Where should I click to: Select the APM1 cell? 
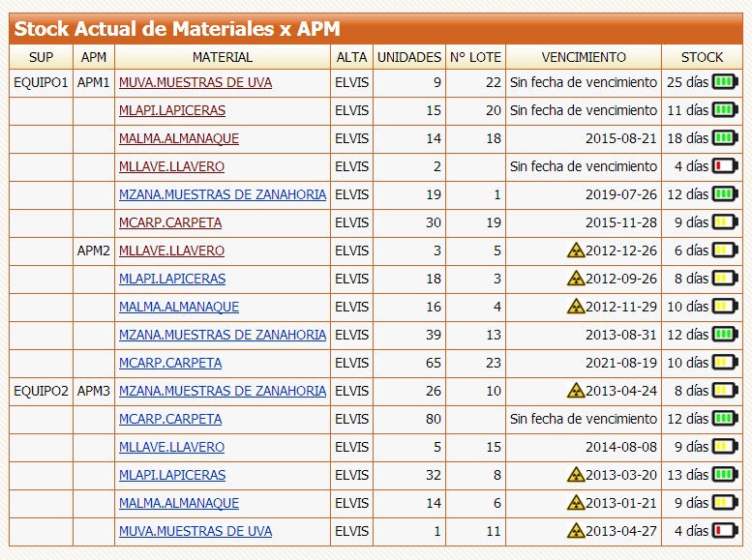94,82
